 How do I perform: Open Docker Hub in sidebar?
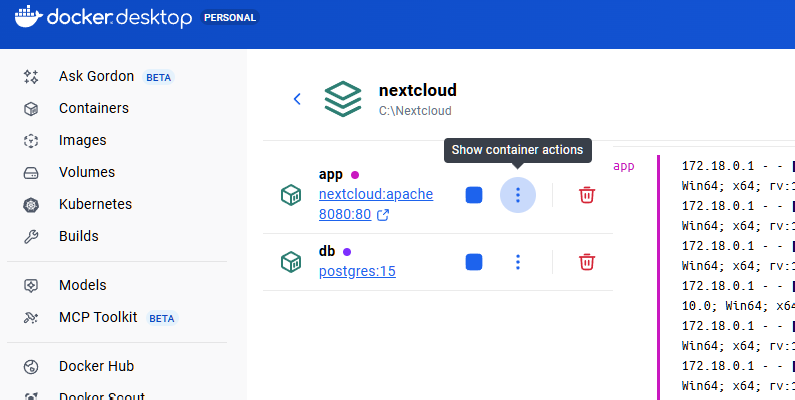tap(96, 366)
